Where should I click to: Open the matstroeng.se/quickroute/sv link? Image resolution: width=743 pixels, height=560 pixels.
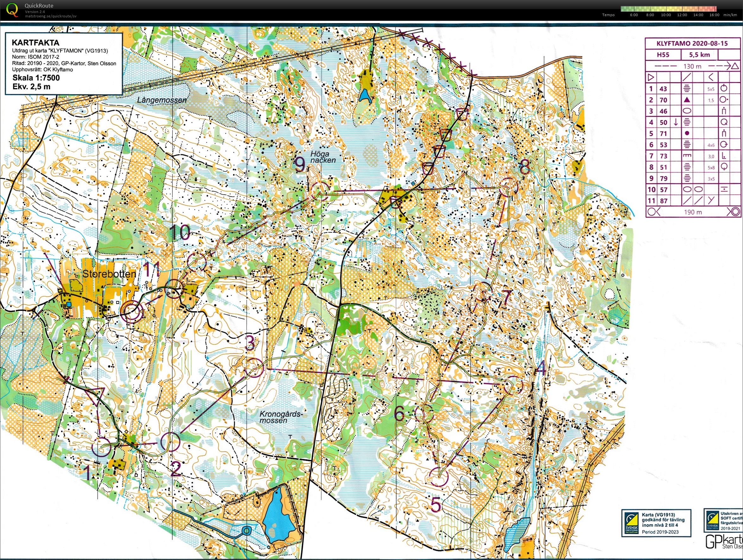(x=51, y=16)
